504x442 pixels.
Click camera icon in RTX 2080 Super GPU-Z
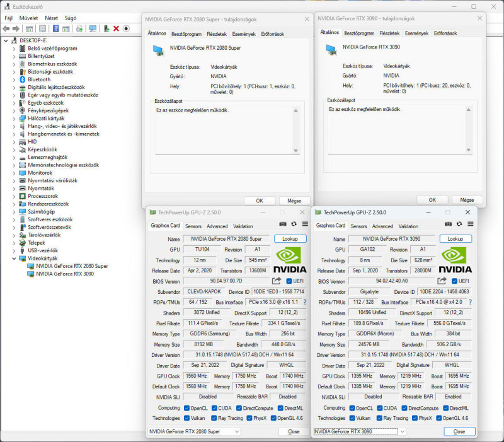click(283, 224)
